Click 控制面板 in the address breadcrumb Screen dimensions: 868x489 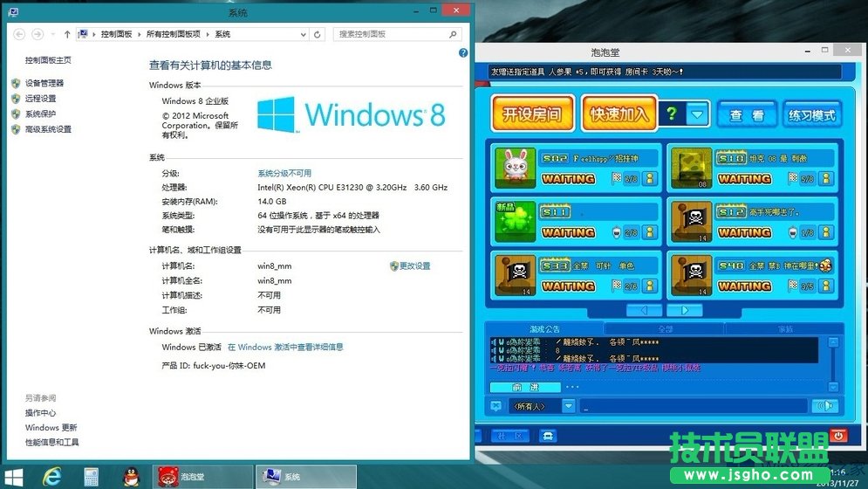pos(116,34)
